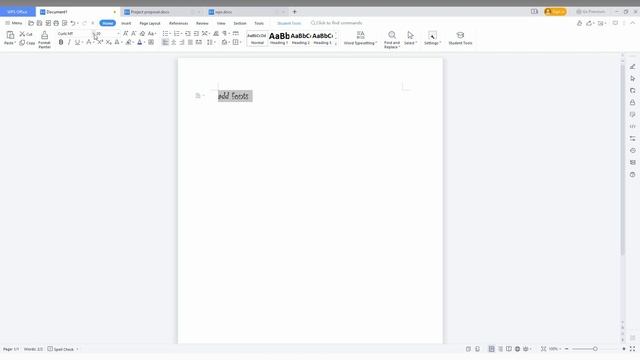This screenshot has height=360, width=640.
Task: Save the document using save icon
Action: (39, 23)
